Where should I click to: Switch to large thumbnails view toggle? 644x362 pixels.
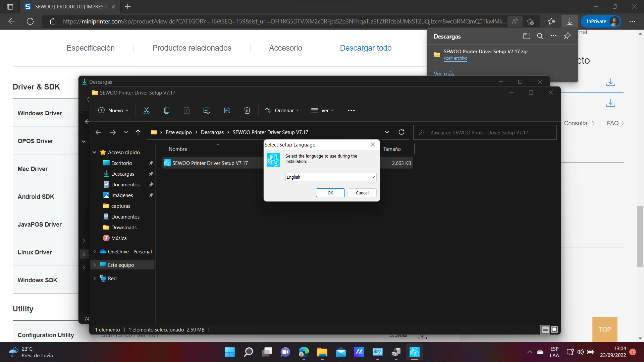click(x=554, y=329)
